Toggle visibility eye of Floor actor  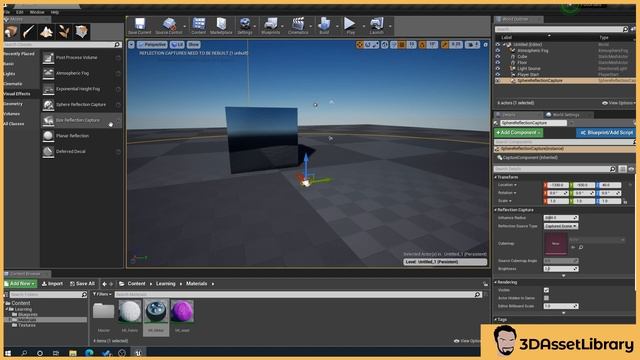pyautogui.click(x=498, y=62)
